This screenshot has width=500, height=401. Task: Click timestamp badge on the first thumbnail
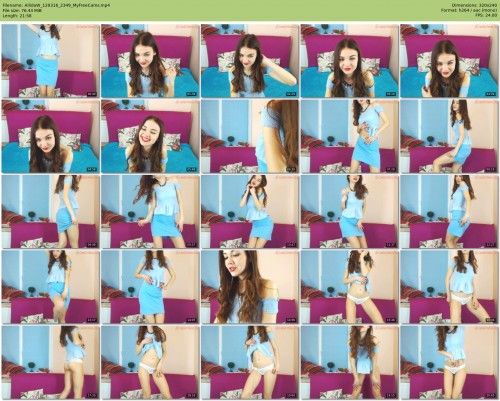click(x=91, y=94)
